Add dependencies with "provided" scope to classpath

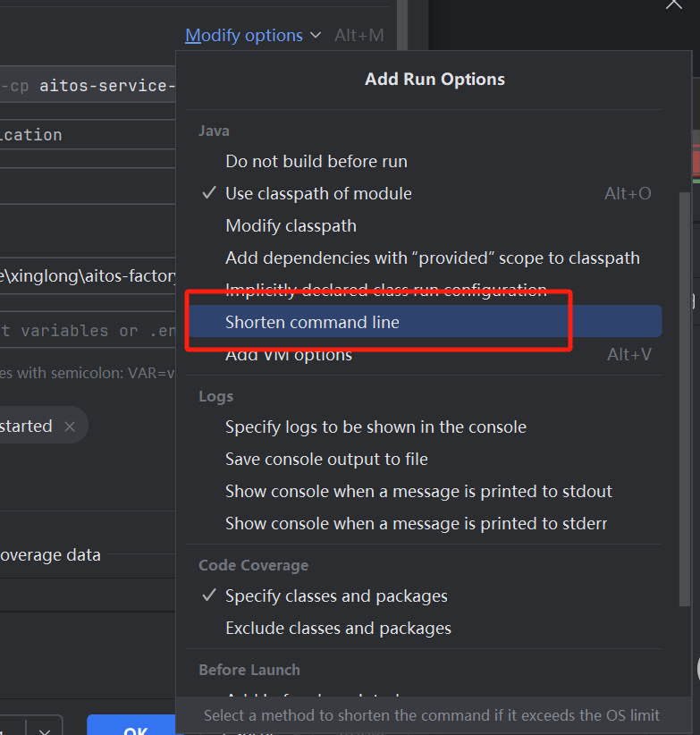pyautogui.click(x=433, y=258)
